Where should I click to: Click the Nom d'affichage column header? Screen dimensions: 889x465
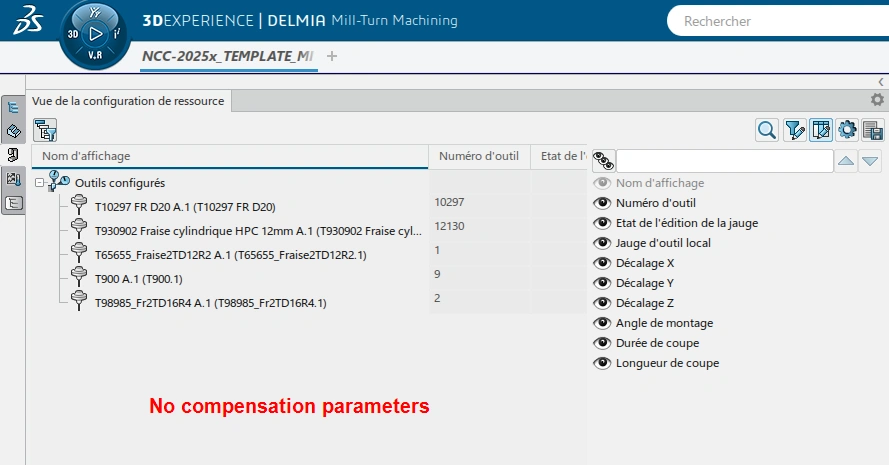click(230, 156)
